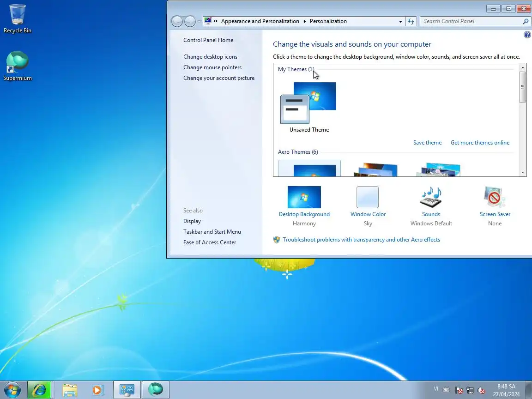Screen dimensions: 532x399
Task: Click the Personalization breadcrumb
Action: click(x=328, y=21)
